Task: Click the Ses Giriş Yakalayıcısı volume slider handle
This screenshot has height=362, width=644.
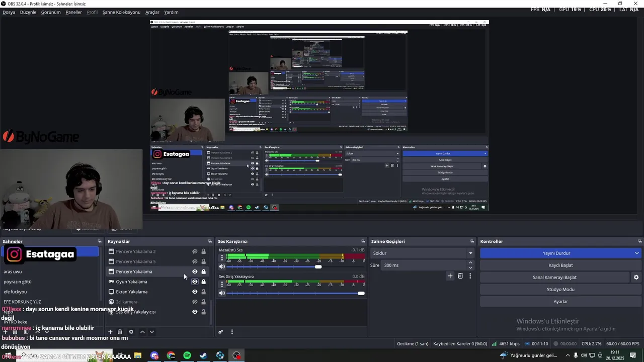Action: coord(361,293)
